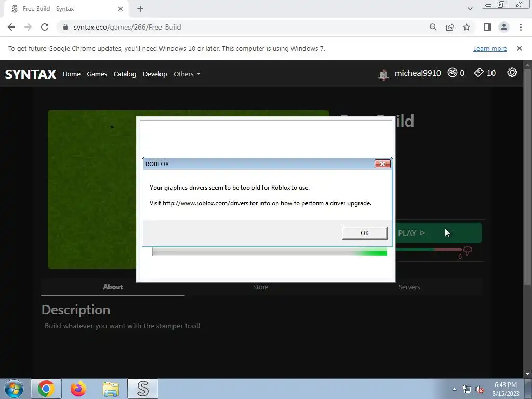Close the Free Build - Syntax tab
The width and height of the screenshot is (532, 399).
pos(121,9)
